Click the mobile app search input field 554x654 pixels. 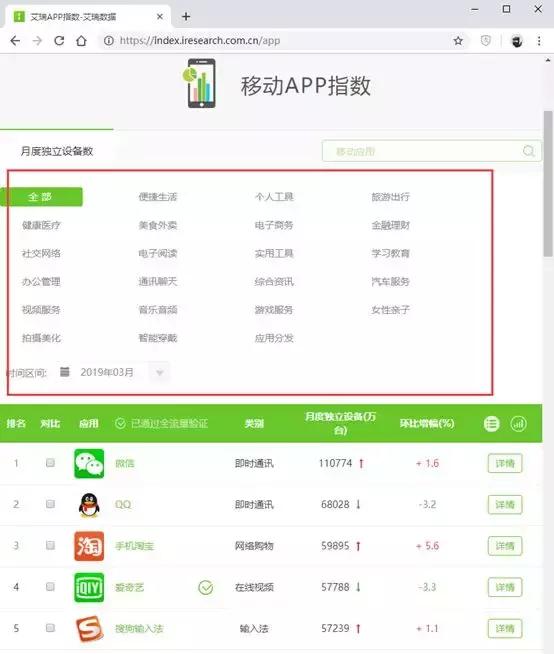point(432,151)
